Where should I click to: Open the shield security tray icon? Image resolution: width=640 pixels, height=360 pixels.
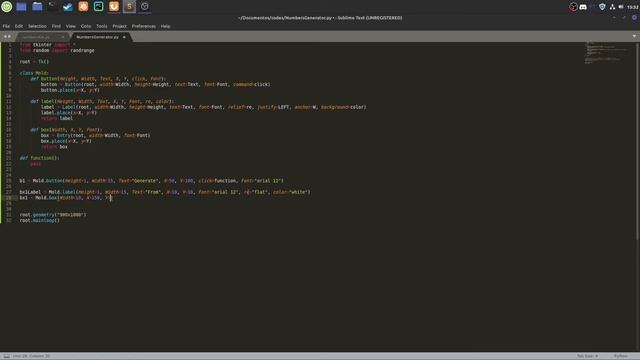pos(602,7)
